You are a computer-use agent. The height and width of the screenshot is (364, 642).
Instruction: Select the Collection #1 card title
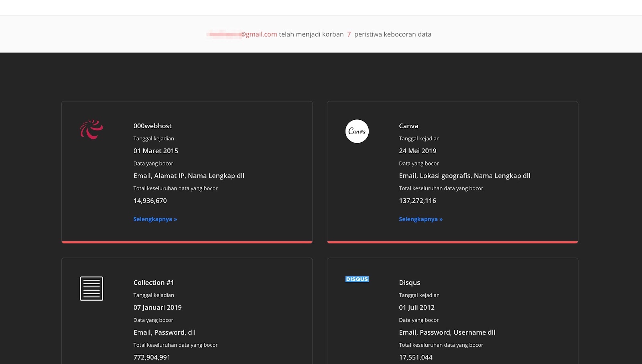[x=154, y=283]
